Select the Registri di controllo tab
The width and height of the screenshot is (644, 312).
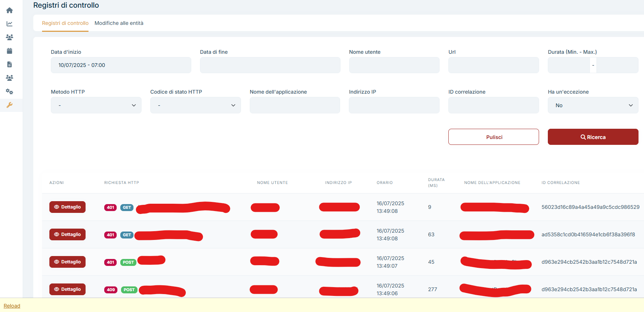pos(65,23)
